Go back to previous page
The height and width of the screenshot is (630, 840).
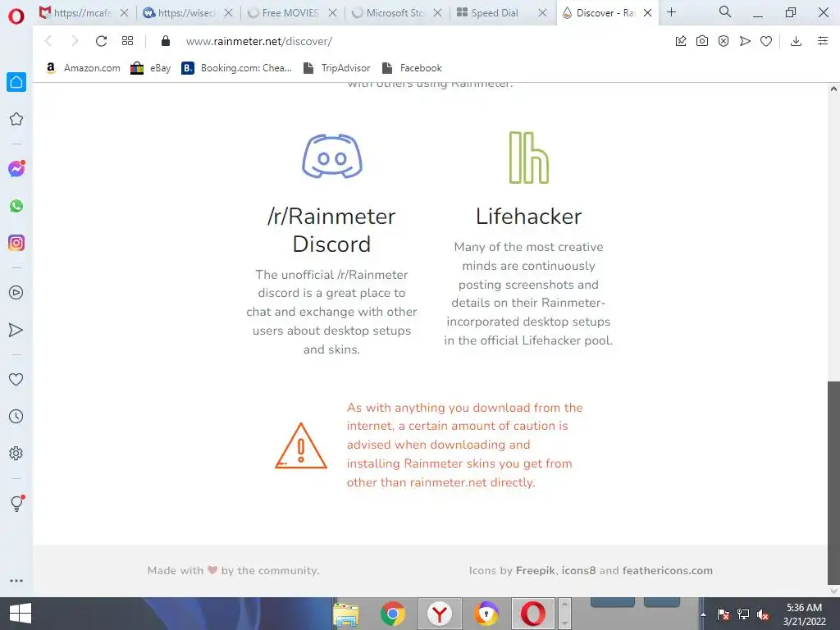click(48, 41)
